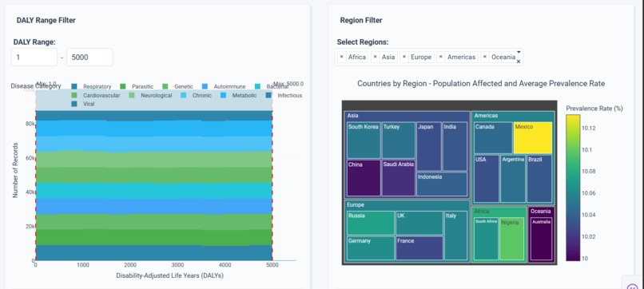Expand the Asia header in the treemap
This screenshot has height=289, width=644.
[x=407, y=116]
